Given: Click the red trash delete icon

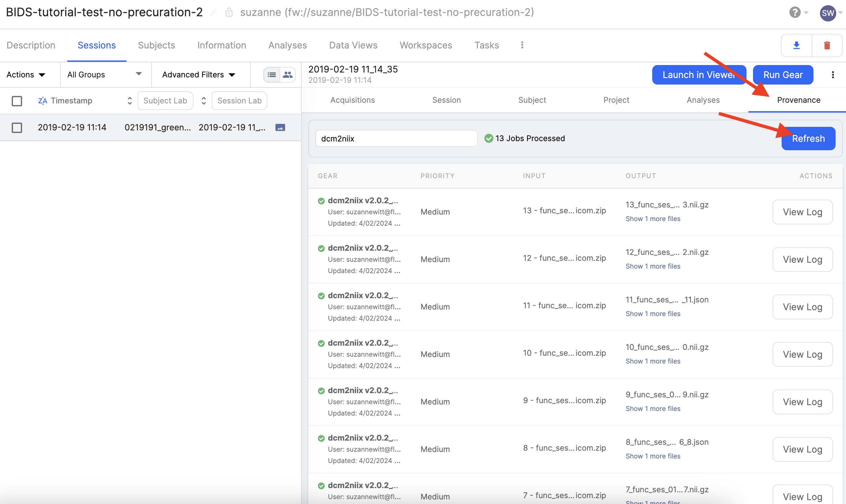Looking at the screenshot, I should click(827, 46).
